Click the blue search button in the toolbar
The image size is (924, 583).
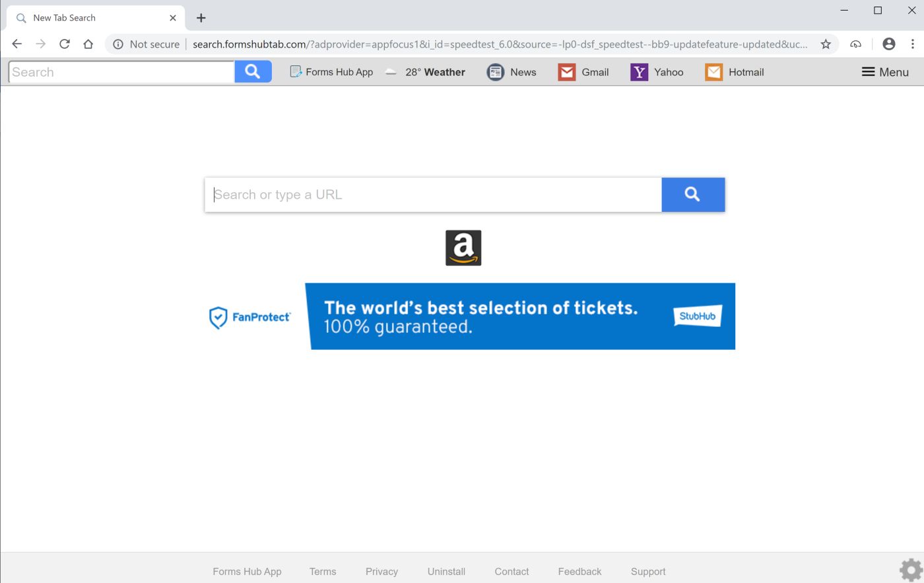point(253,71)
